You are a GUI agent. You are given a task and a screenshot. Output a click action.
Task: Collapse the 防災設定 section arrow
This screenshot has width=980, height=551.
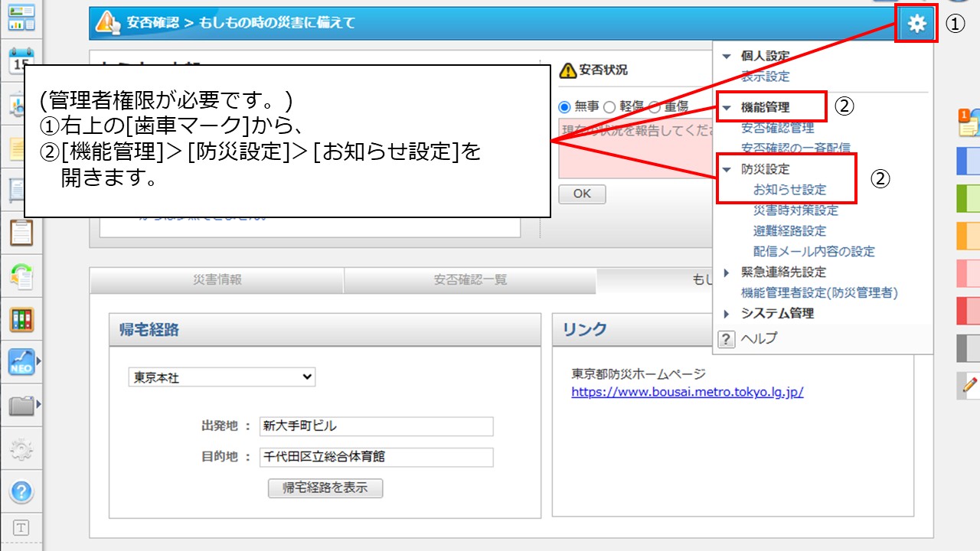tap(727, 169)
